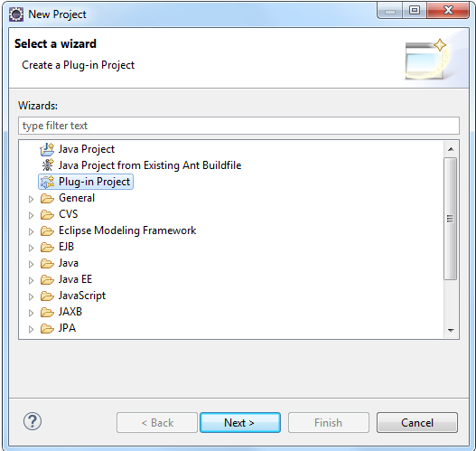Viewport: 476px width, 451px height.
Task: Select the JPA folder entry
Action: point(67,328)
